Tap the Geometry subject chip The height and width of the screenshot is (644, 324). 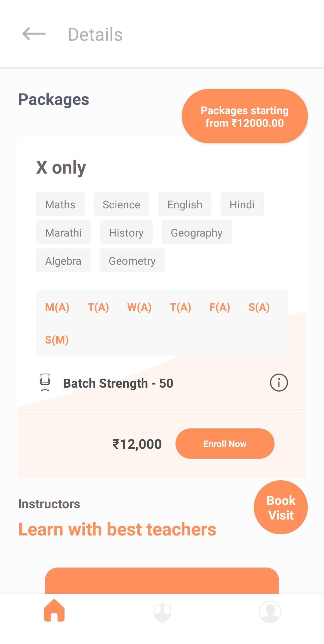132,261
